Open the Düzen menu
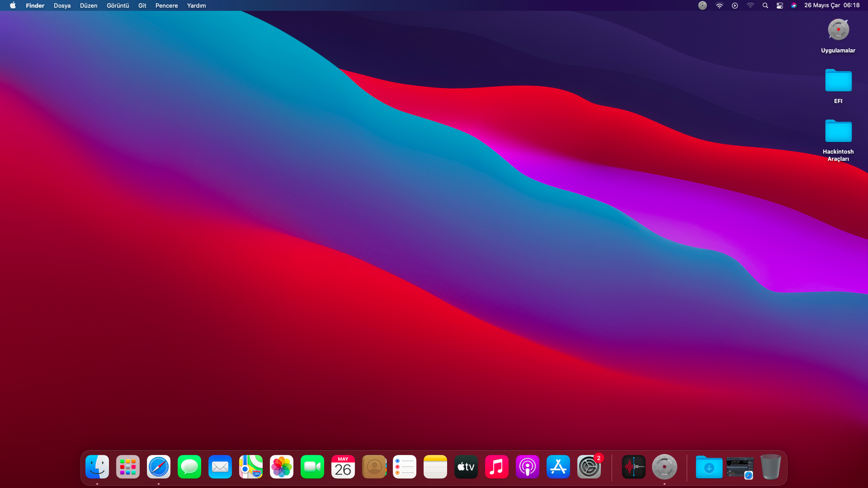 click(89, 5)
